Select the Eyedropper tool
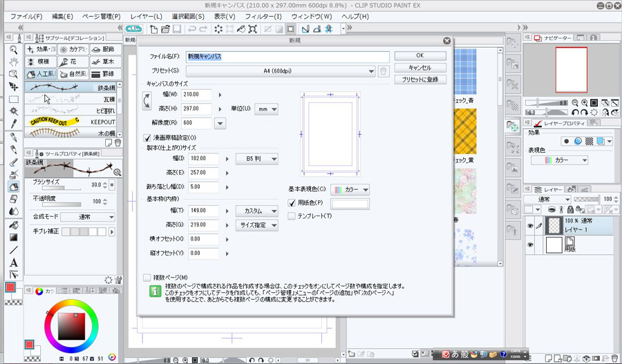 [x=13, y=123]
